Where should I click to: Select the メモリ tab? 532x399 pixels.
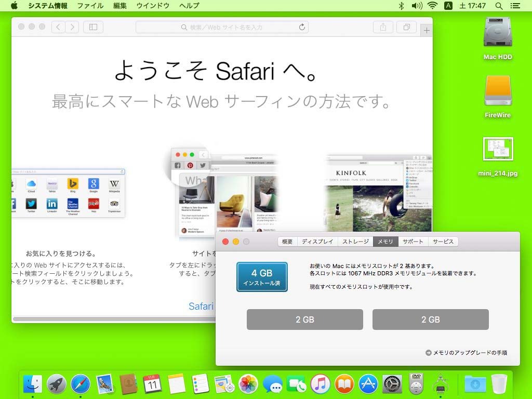click(385, 242)
